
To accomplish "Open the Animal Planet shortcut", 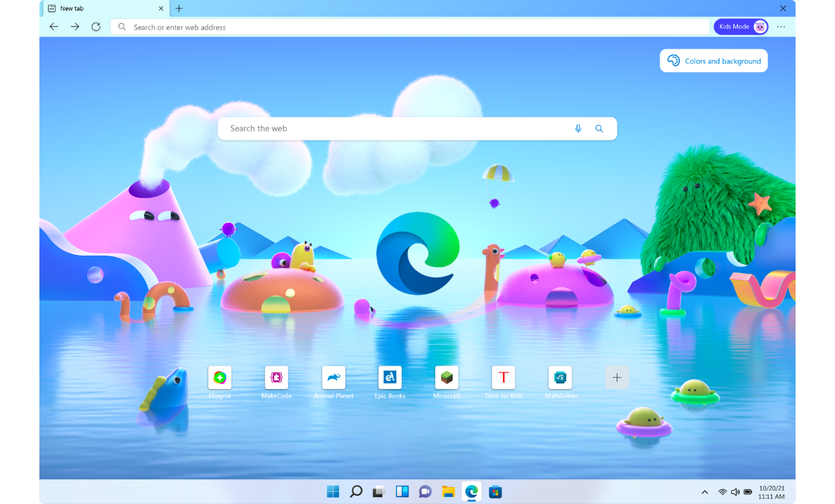I will tap(333, 382).
